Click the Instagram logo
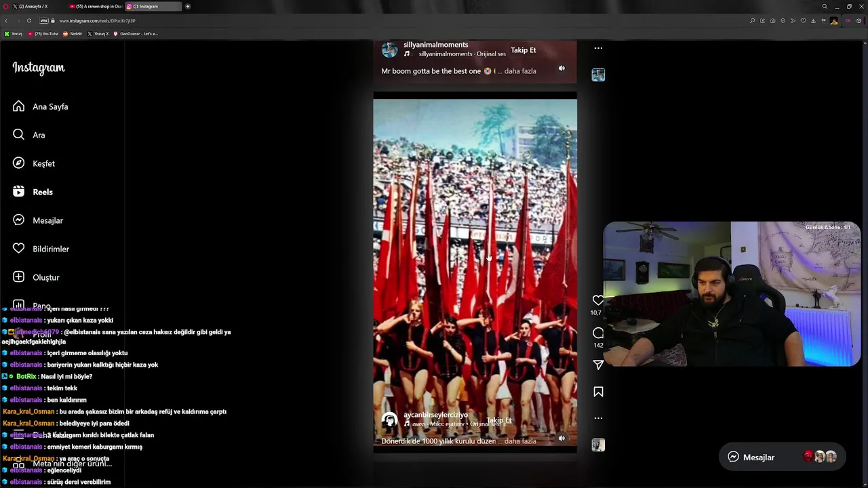The image size is (868, 488). coord(39,68)
